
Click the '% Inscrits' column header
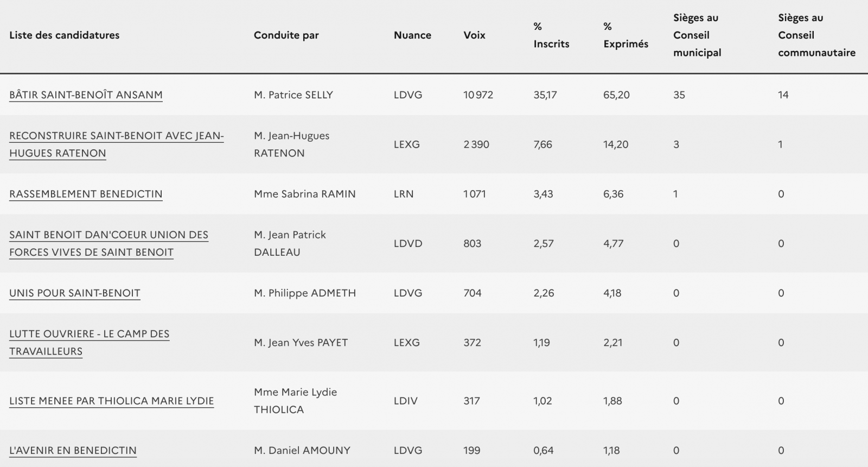551,35
